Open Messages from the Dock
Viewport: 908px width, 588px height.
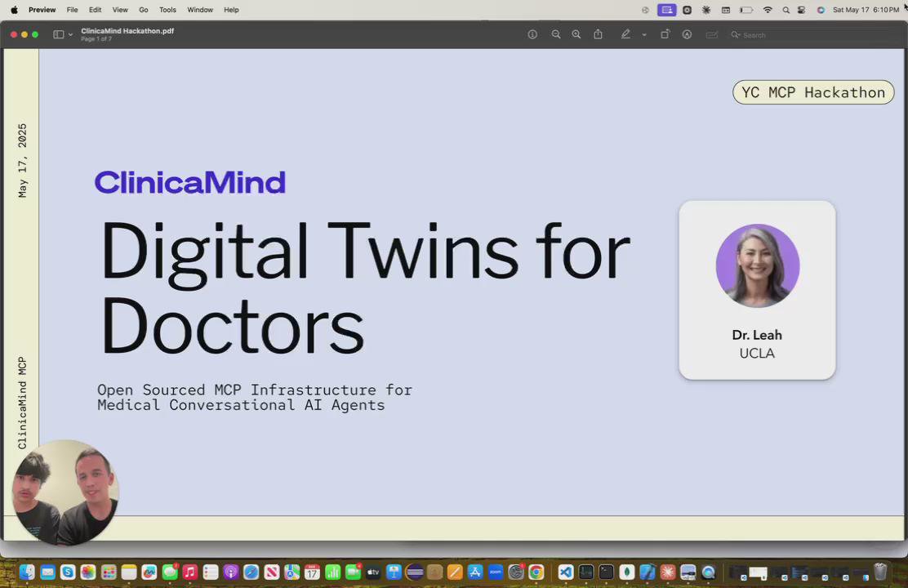(170, 572)
